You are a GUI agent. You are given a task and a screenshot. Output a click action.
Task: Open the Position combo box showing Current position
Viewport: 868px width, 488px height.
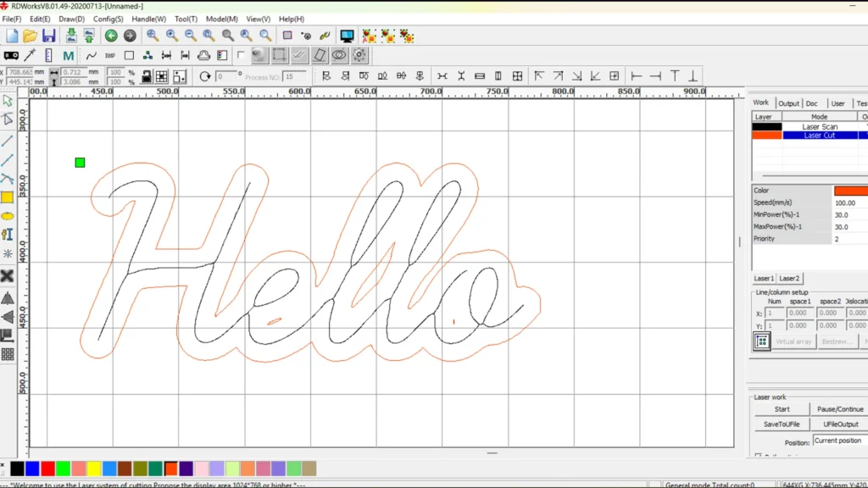[x=840, y=441]
